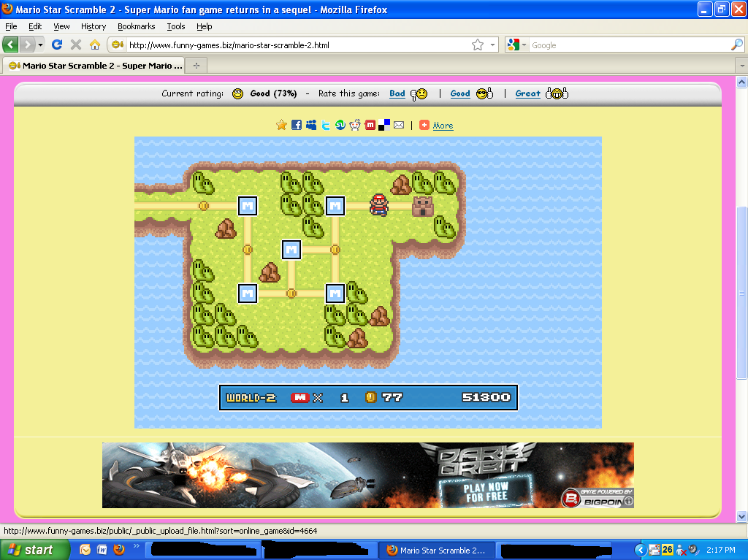Share the game via Email
The width and height of the screenshot is (748, 560).
point(398,124)
